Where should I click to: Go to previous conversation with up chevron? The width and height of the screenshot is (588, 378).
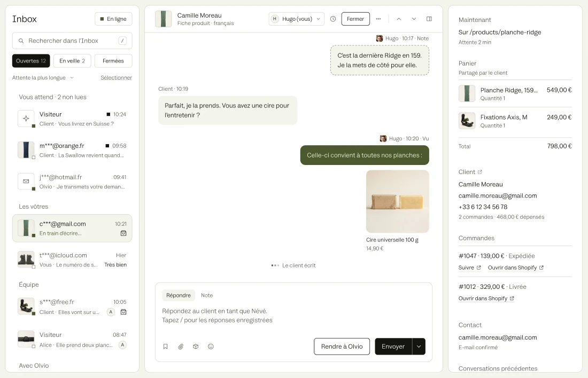[399, 19]
